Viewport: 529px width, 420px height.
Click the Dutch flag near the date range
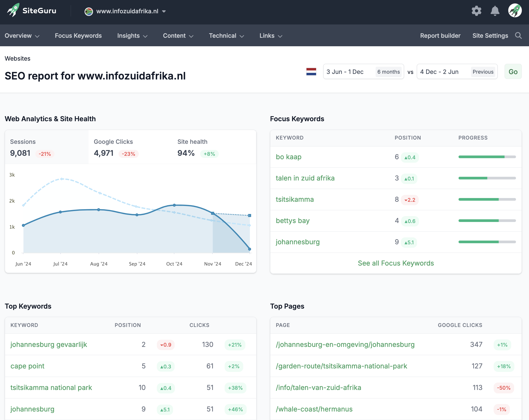click(311, 71)
